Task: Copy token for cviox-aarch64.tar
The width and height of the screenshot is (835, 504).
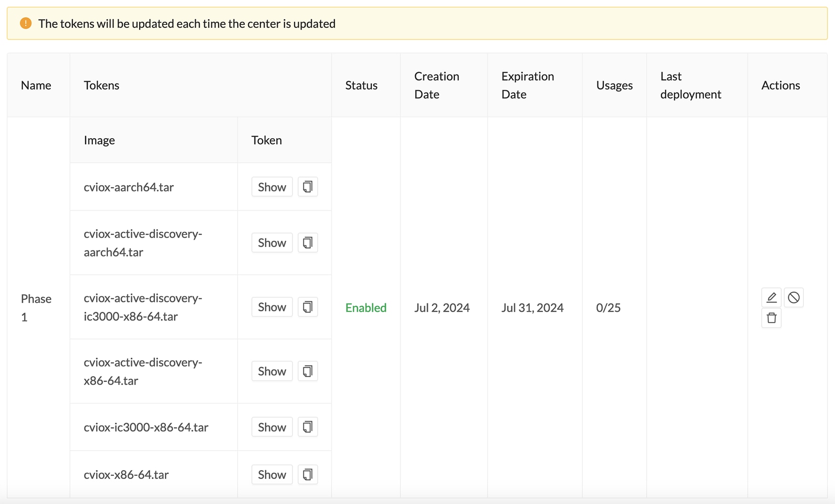Action: (308, 187)
